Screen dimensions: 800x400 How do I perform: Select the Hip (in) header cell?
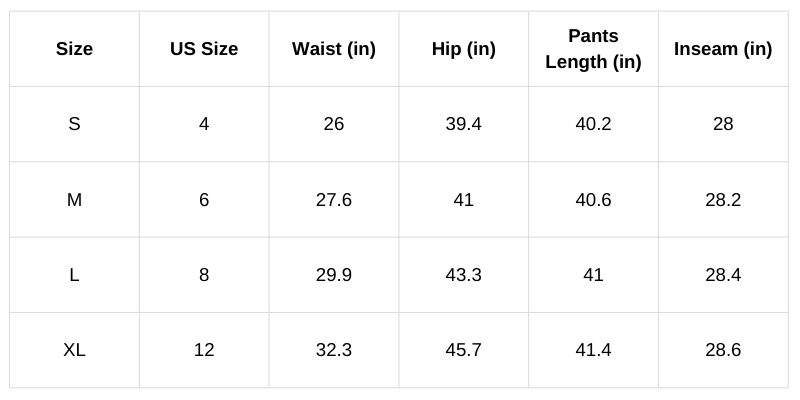click(x=463, y=49)
